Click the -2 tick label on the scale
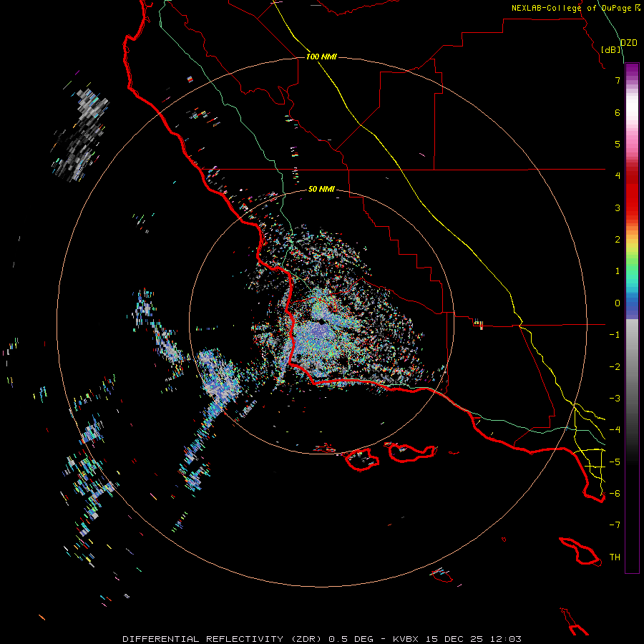This screenshot has width=644, height=644. pyautogui.click(x=615, y=366)
